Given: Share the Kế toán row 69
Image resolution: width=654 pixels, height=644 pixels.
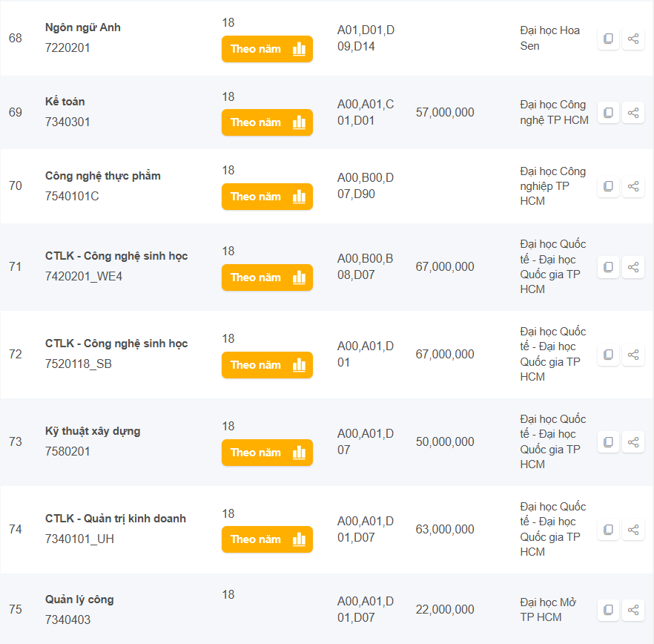Looking at the screenshot, I should pyautogui.click(x=633, y=113).
